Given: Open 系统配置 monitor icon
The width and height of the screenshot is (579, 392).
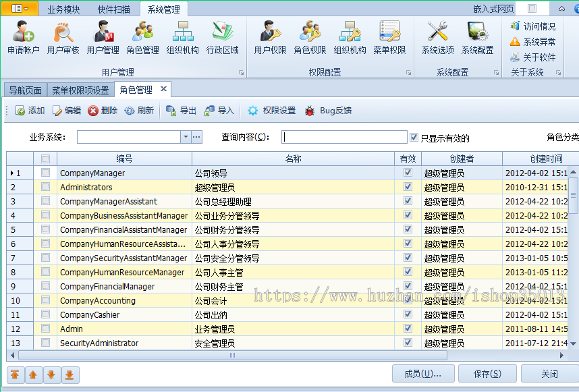Looking at the screenshot, I should pyautogui.click(x=478, y=38).
